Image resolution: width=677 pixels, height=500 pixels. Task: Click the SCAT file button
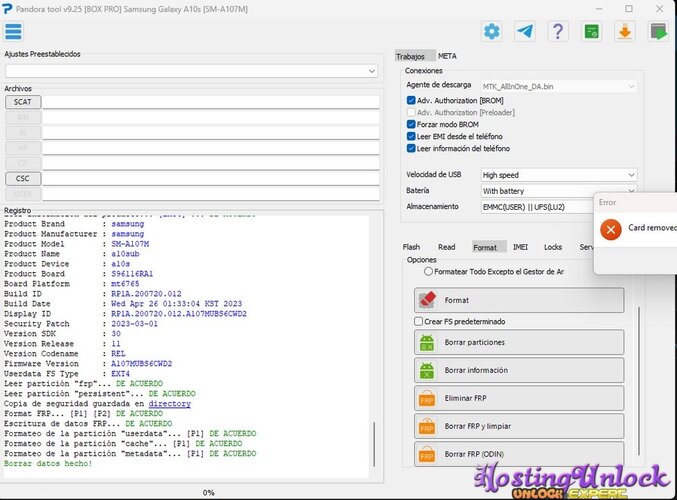click(23, 102)
